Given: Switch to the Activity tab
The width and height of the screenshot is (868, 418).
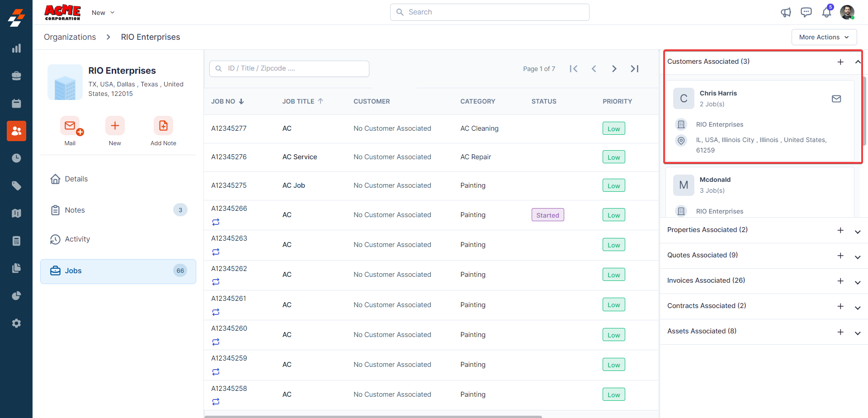Looking at the screenshot, I should point(77,239).
